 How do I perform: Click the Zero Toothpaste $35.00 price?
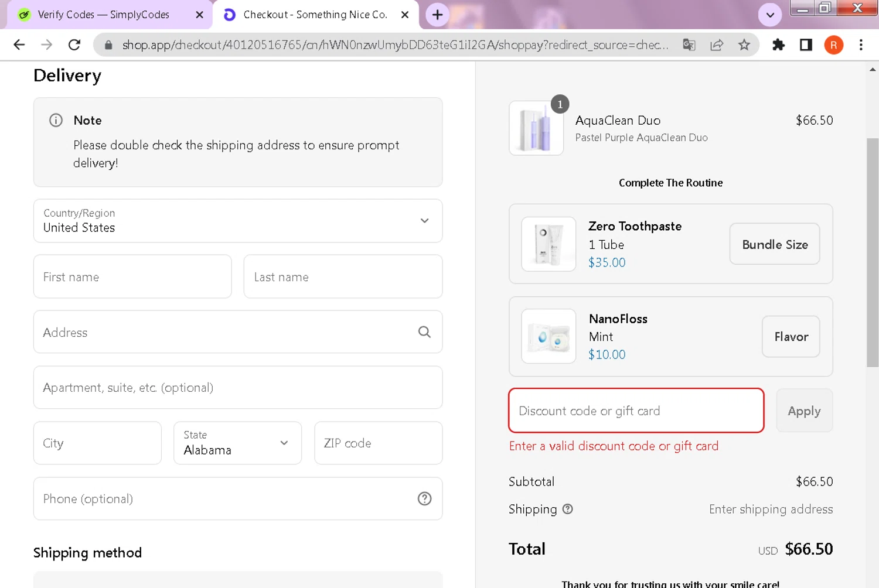607,262
